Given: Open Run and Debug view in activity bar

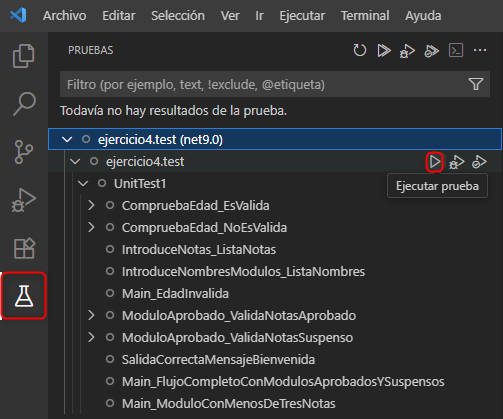Looking at the screenshot, I should pyautogui.click(x=24, y=200).
